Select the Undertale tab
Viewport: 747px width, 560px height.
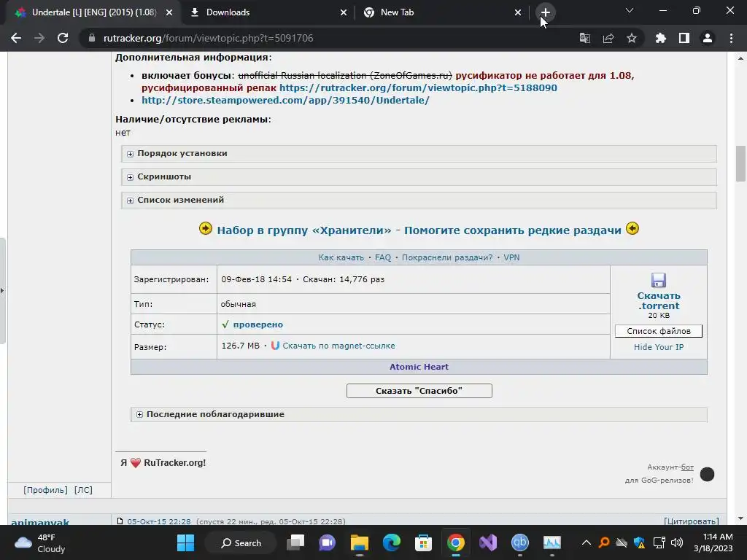[93, 12]
